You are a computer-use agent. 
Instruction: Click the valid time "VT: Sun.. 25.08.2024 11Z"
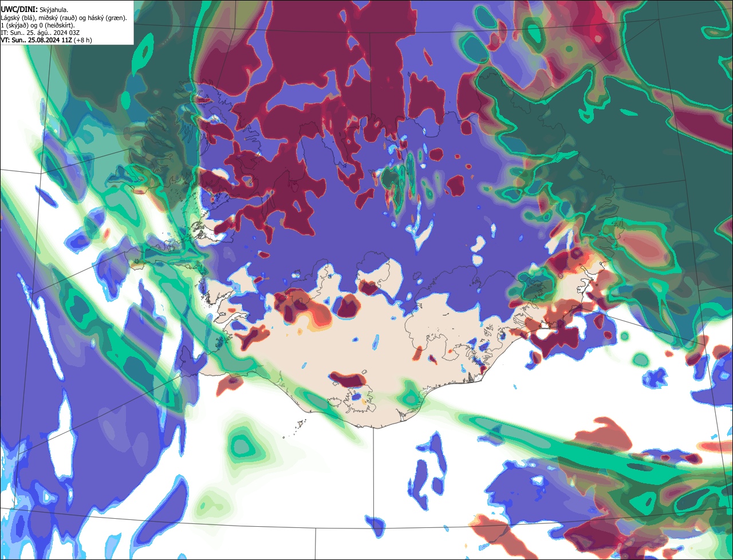tap(37, 40)
